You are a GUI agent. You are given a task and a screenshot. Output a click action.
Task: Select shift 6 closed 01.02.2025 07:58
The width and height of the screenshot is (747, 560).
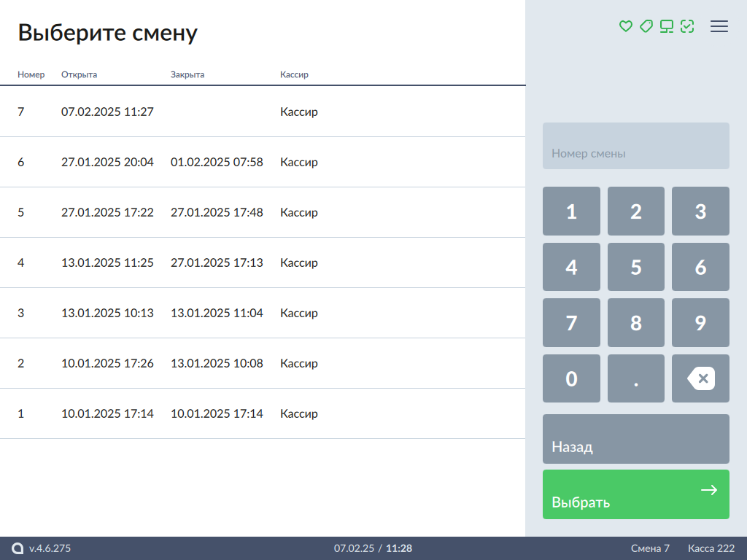(263, 162)
